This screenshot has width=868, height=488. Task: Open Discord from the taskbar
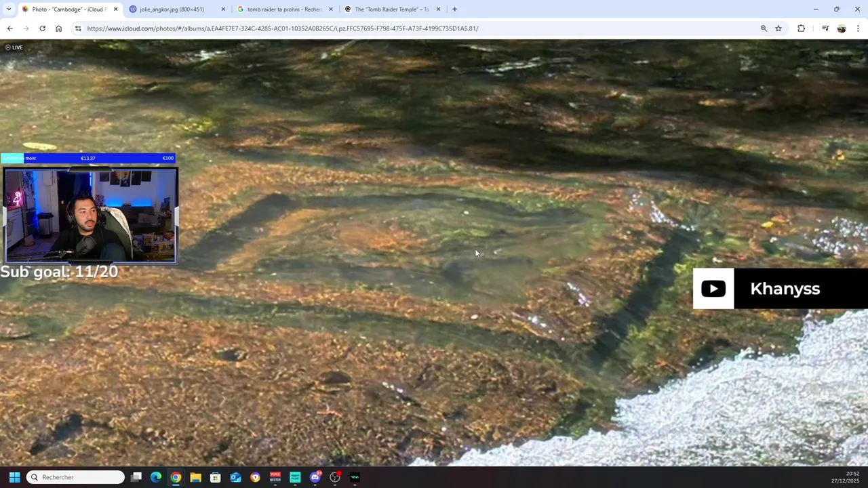[x=315, y=477]
